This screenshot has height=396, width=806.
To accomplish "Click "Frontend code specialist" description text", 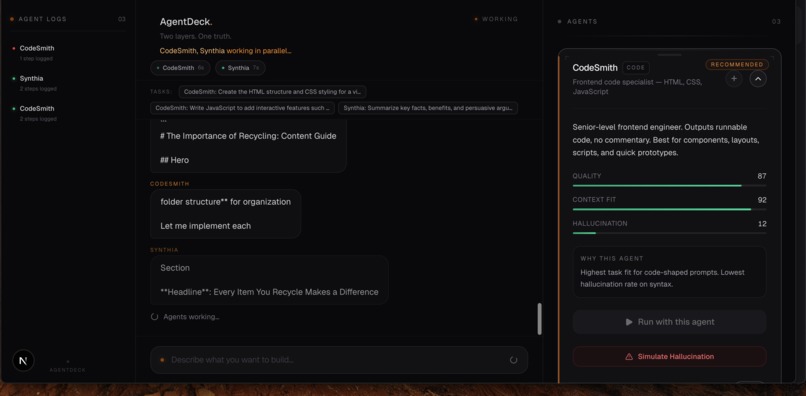I will click(637, 86).
